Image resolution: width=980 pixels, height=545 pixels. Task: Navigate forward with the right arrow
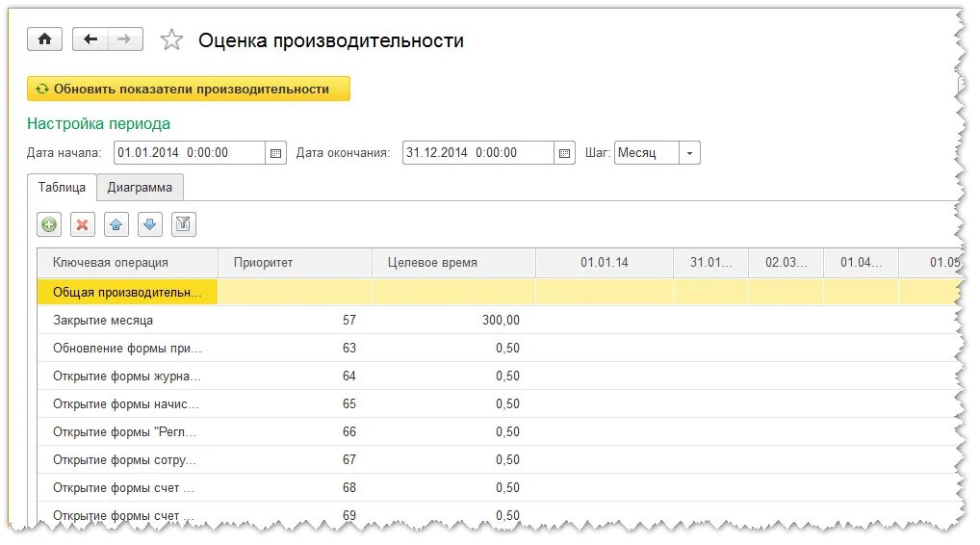tap(125, 39)
